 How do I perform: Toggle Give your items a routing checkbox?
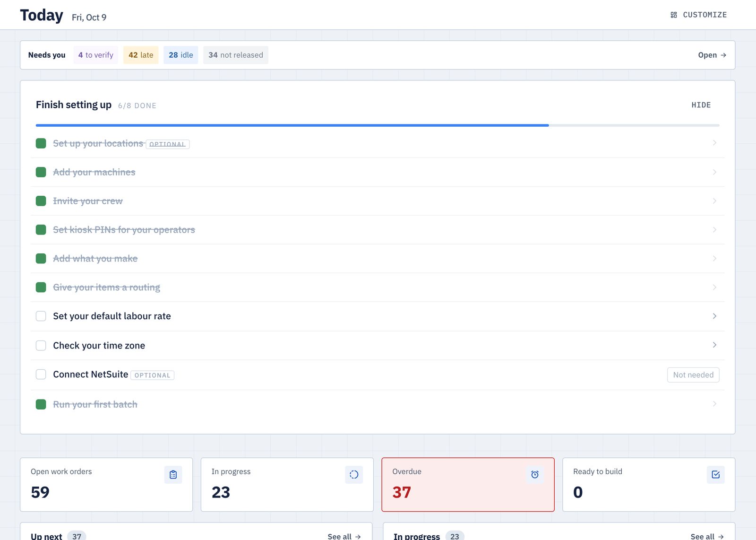tap(41, 287)
